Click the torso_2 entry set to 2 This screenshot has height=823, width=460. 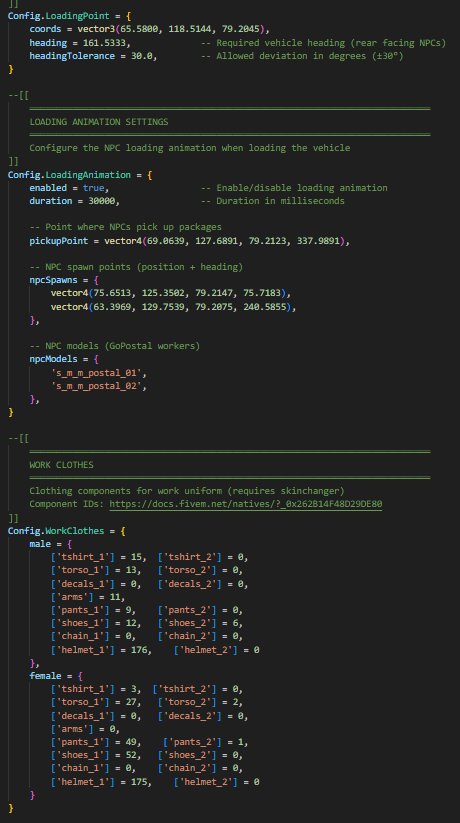[x=201, y=702]
